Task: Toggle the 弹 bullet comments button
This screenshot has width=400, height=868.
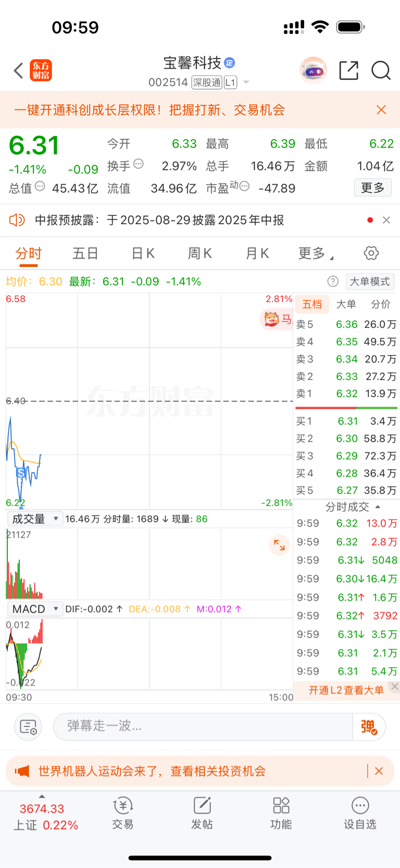Action: [x=369, y=727]
